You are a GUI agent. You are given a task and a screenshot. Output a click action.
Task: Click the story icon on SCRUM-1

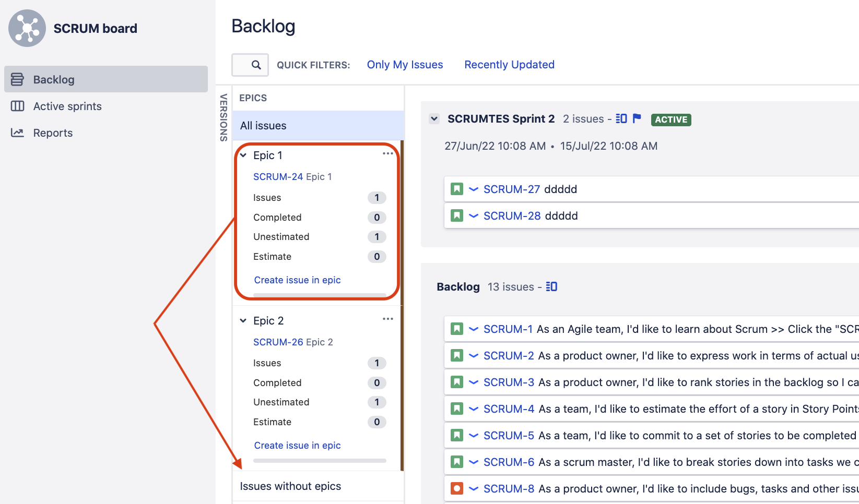tap(457, 329)
